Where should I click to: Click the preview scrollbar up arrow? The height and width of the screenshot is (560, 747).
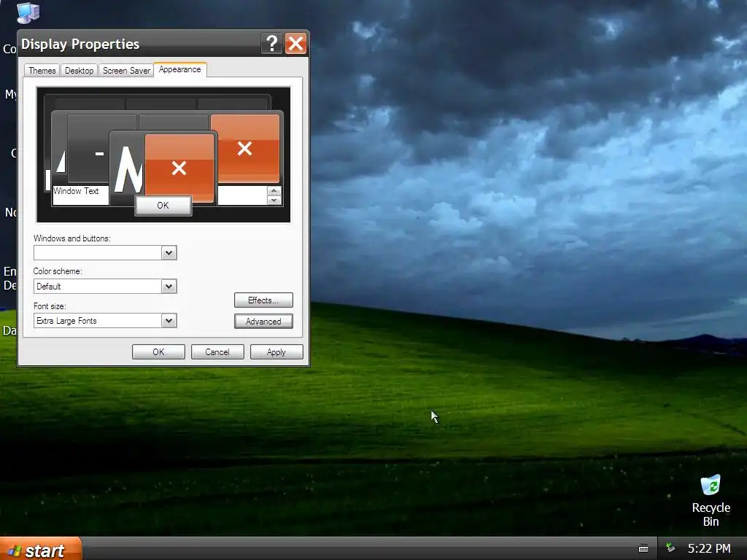pos(274,190)
